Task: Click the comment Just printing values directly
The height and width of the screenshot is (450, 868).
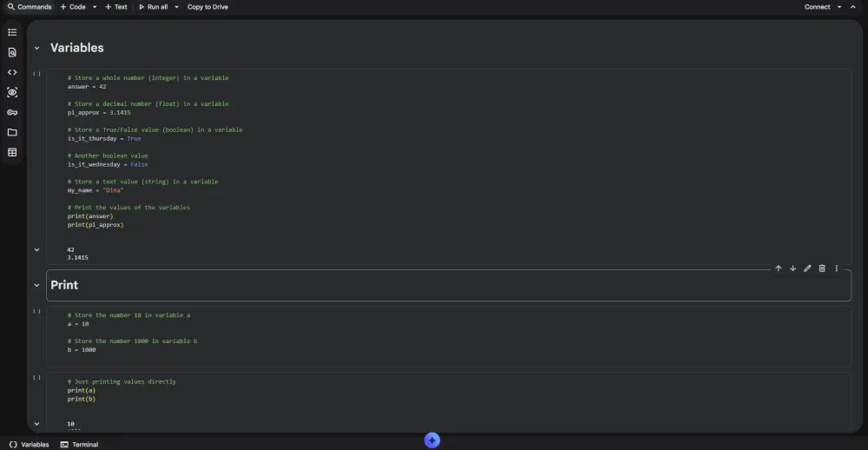Action: [x=122, y=381]
